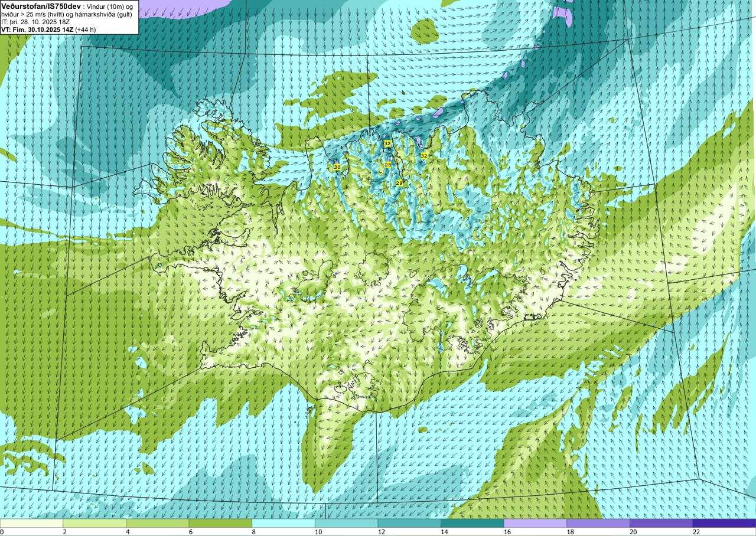The image size is (756, 536).
Task: Click the yellow gust label "30"
Action: [337, 168]
